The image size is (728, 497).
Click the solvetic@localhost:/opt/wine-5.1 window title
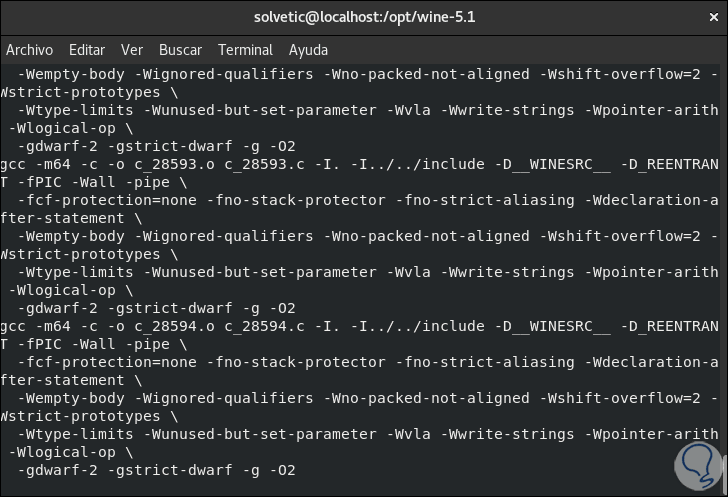tap(364, 17)
